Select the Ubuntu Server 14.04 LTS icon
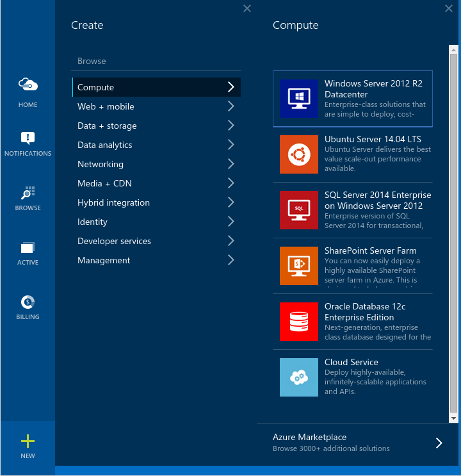The width and height of the screenshot is (461, 476). pos(299,154)
